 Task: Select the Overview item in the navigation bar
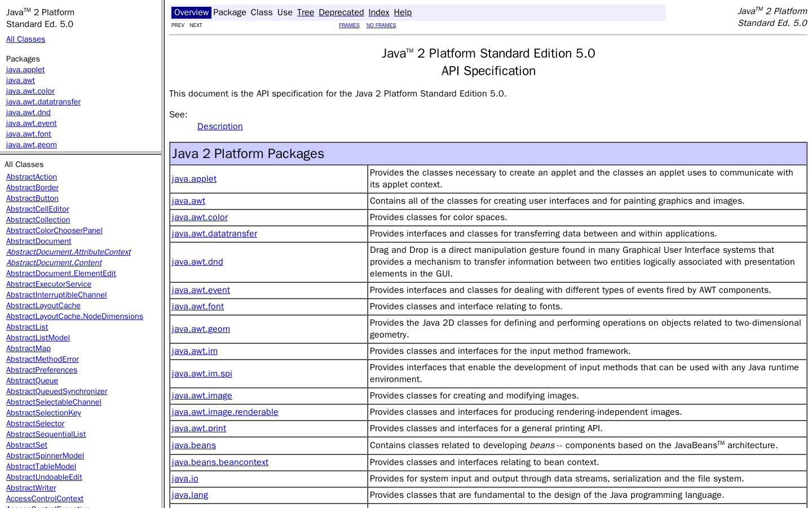click(191, 12)
